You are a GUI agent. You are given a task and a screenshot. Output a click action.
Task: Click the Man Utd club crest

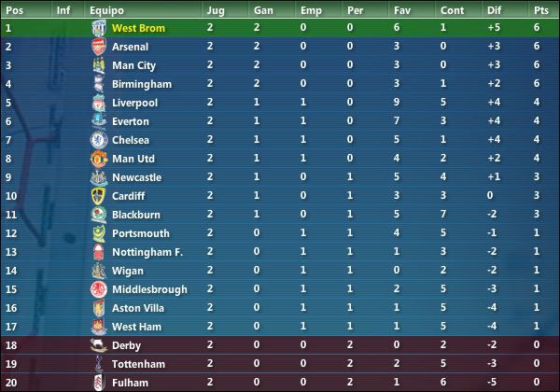pos(99,159)
